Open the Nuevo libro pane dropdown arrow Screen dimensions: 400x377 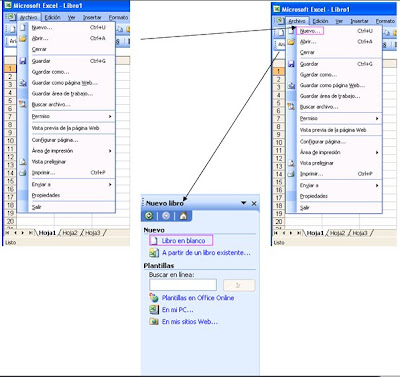(x=244, y=203)
